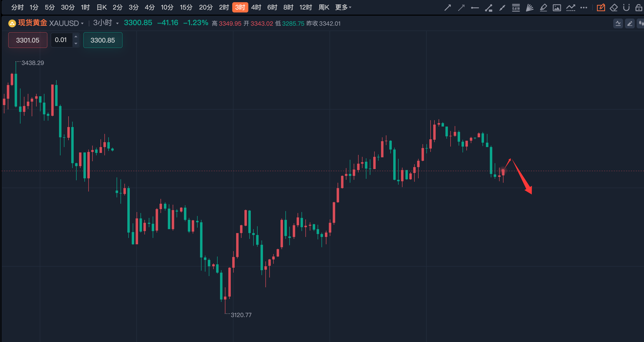Image resolution: width=644 pixels, height=342 pixels.
Task: Switch to the 4时 timeframe tab
Action: [x=256, y=7]
